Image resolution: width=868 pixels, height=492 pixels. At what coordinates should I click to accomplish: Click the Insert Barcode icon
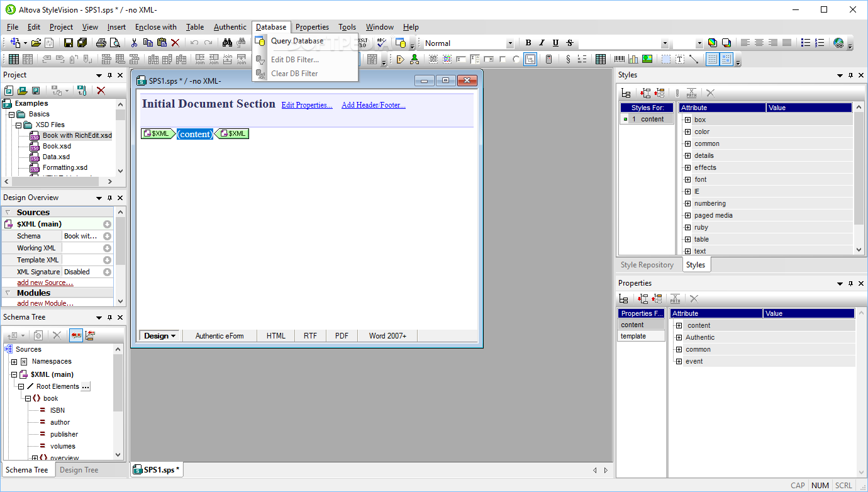click(620, 59)
